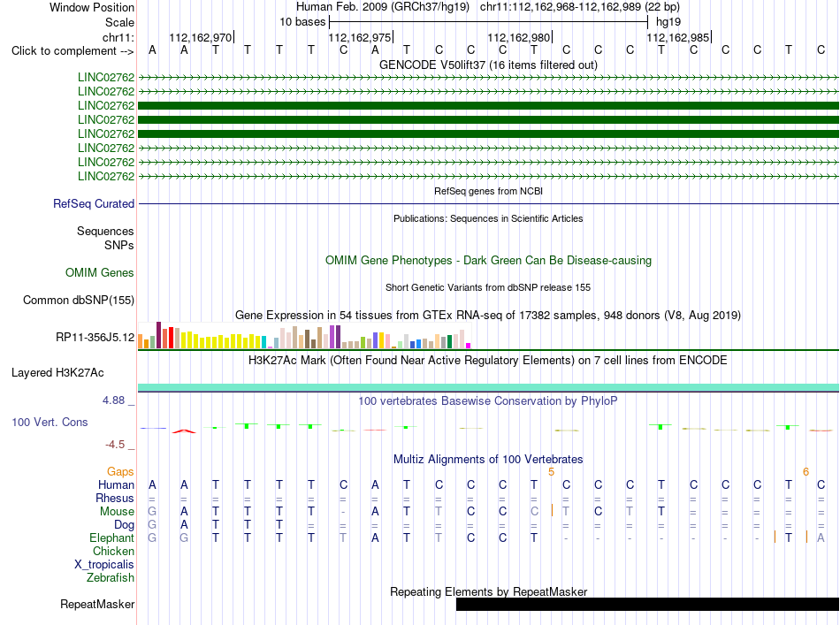The height and width of the screenshot is (625, 840).
Task: Click the 4.88 upper PhyloP axis value
Action: point(113,400)
